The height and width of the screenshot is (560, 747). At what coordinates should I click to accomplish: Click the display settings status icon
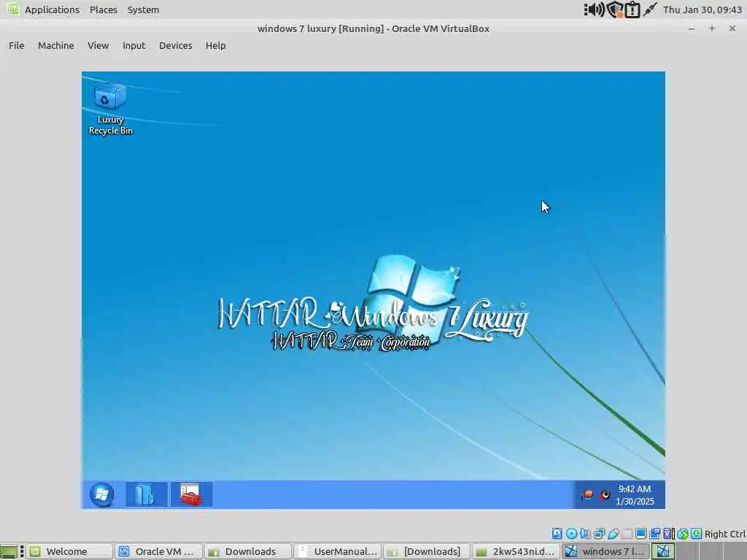tap(640, 533)
